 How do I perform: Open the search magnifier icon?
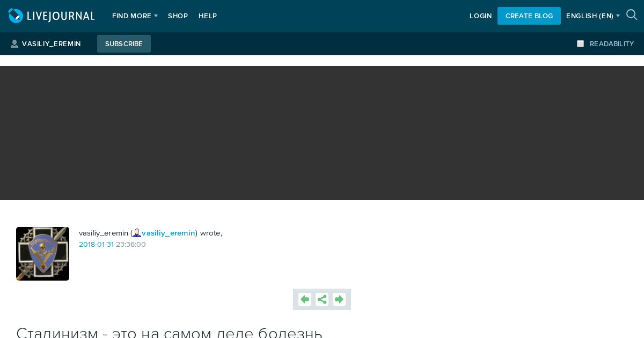[x=632, y=15]
